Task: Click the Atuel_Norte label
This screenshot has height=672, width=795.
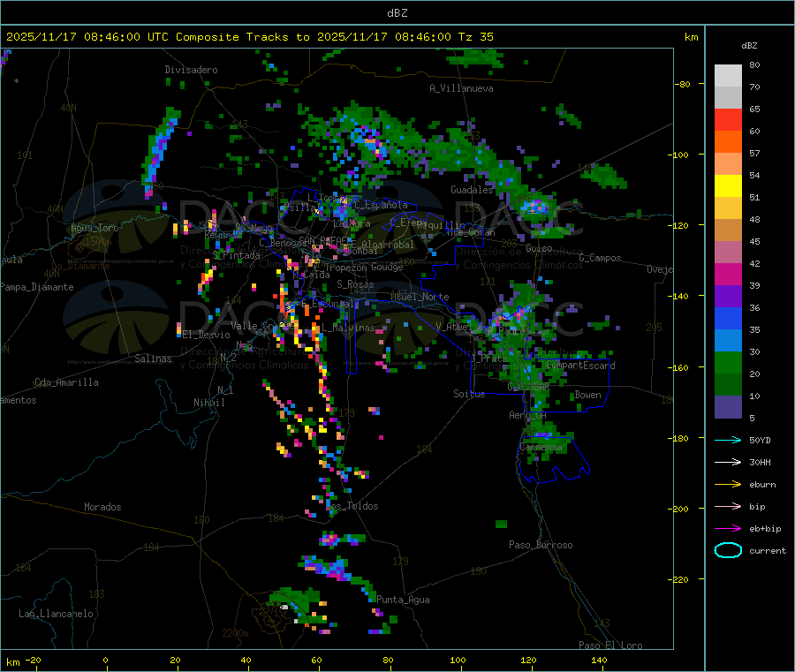Action: coord(420,297)
